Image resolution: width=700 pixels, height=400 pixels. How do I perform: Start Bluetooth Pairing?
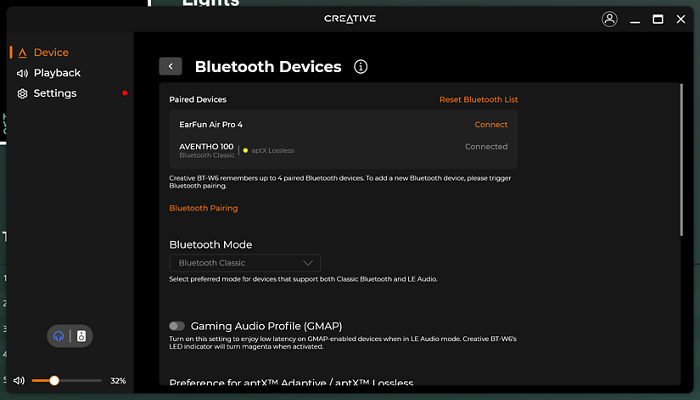[204, 208]
